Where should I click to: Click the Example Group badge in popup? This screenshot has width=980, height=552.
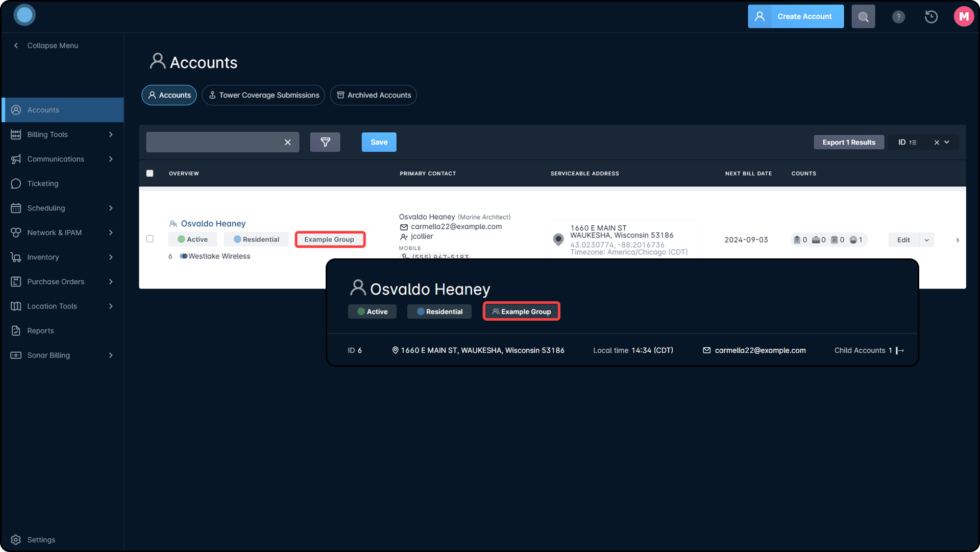pyautogui.click(x=522, y=311)
